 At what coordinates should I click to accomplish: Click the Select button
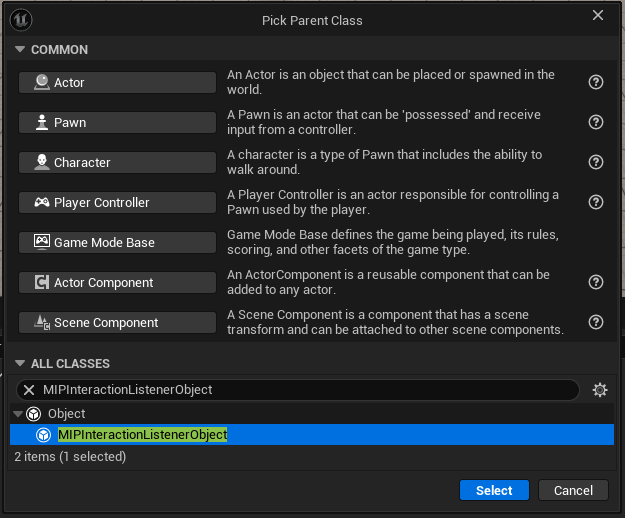494,490
